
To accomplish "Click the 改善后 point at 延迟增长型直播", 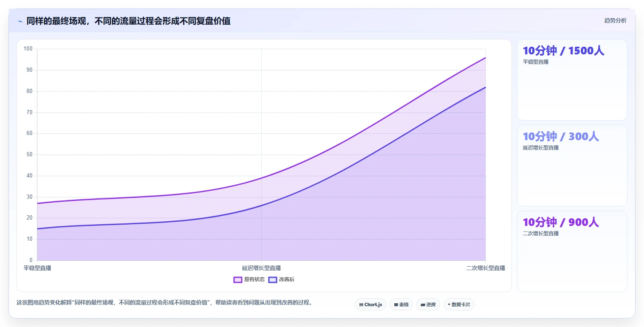I will pos(261,206).
